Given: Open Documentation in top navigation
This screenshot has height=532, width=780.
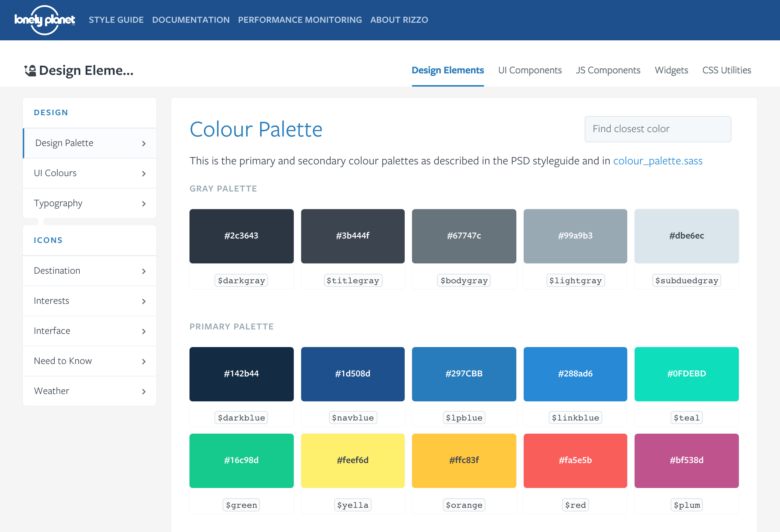Looking at the screenshot, I should tap(191, 20).
